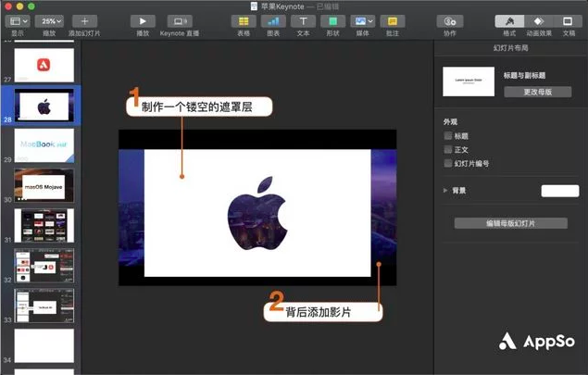Toggle the Title (标题) checkbox

pos(448,136)
